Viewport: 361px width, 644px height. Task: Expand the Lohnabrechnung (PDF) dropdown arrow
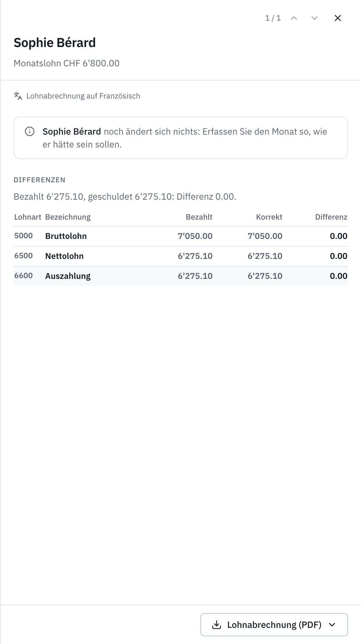point(332,625)
